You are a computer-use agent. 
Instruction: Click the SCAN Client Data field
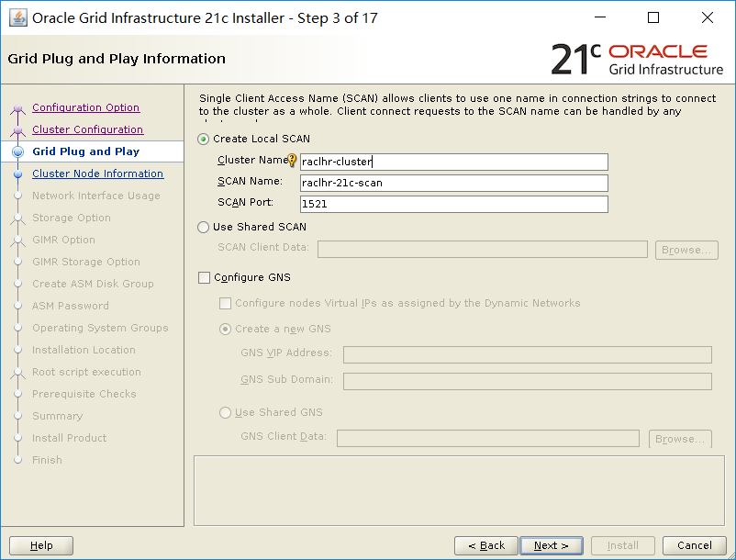click(x=483, y=250)
